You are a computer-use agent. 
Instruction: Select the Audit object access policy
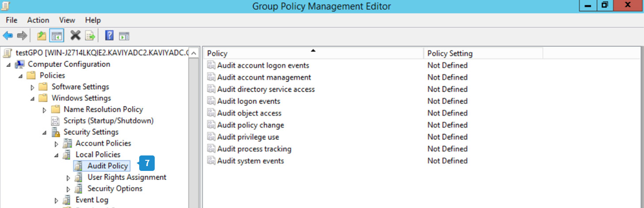(249, 113)
